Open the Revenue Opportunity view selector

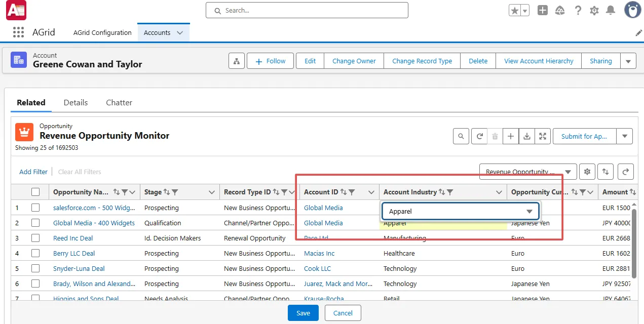(x=528, y=172)
